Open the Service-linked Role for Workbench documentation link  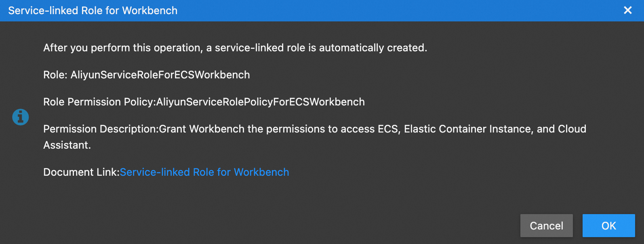tap(204, 172)
